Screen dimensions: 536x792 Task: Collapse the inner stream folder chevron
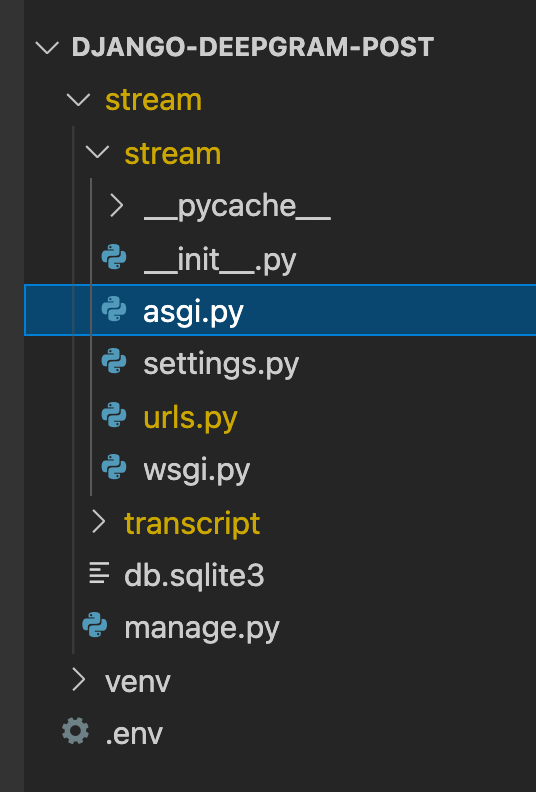98,152
